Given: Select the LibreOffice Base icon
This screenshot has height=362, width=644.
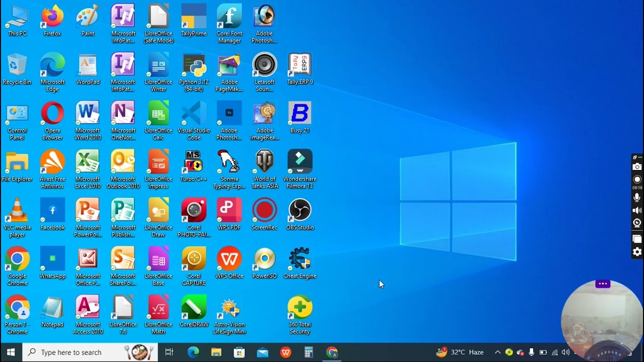Looking at the screenshot, I should pos(158,266).
